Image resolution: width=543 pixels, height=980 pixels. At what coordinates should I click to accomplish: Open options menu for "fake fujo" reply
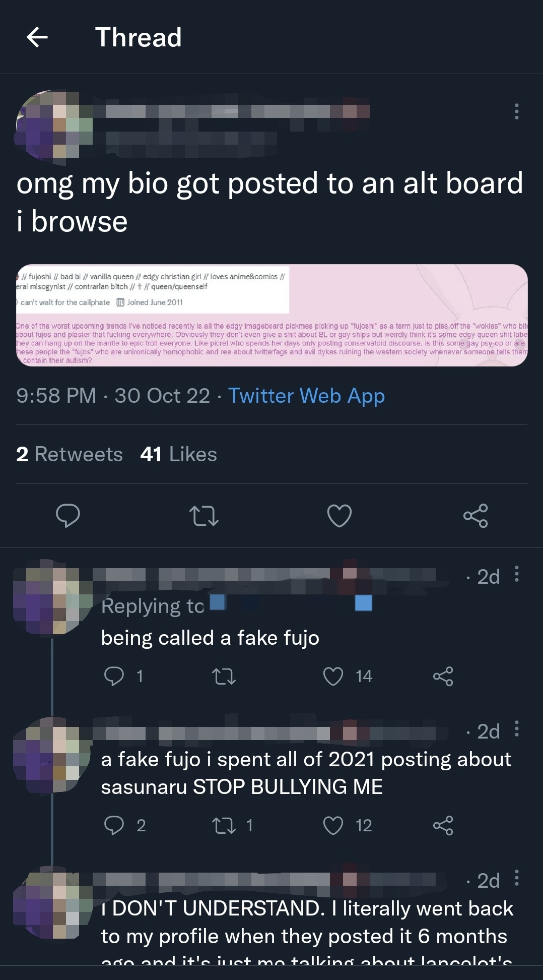[516, 575]
